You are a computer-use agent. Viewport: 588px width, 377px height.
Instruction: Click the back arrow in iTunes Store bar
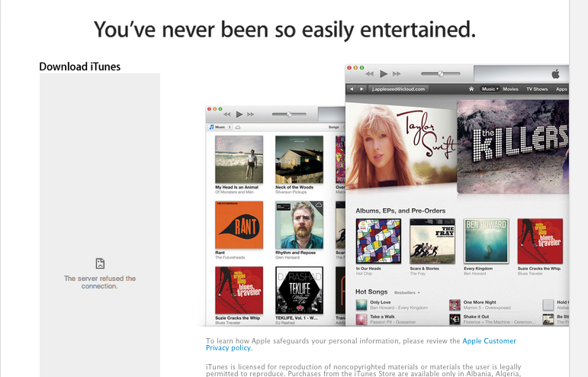pyautogui.click(x=352, y=89)
